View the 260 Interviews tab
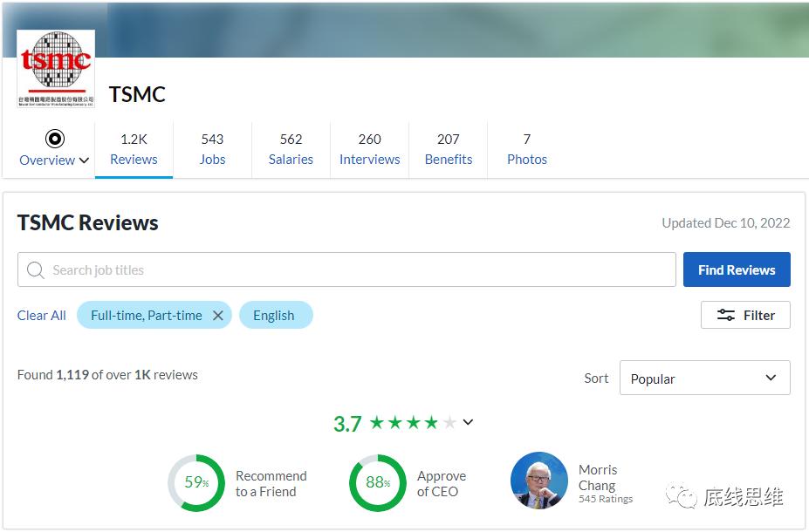This screenshot has width=809, height=532. (x=369, y=149)
